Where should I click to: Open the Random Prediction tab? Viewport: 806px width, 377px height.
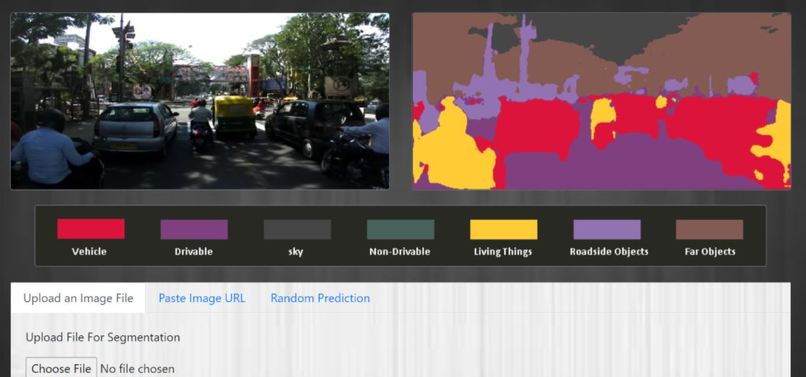point(320,298)
